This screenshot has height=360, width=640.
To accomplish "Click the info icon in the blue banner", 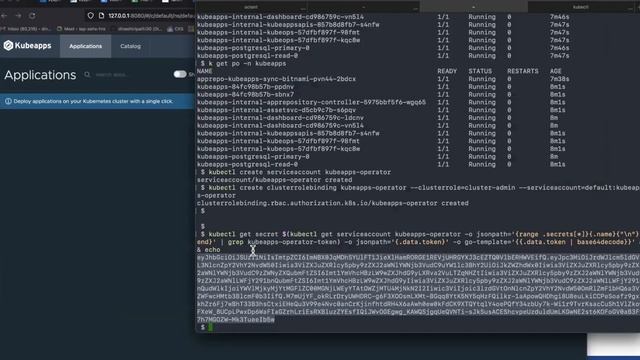I will click(8, 101).
